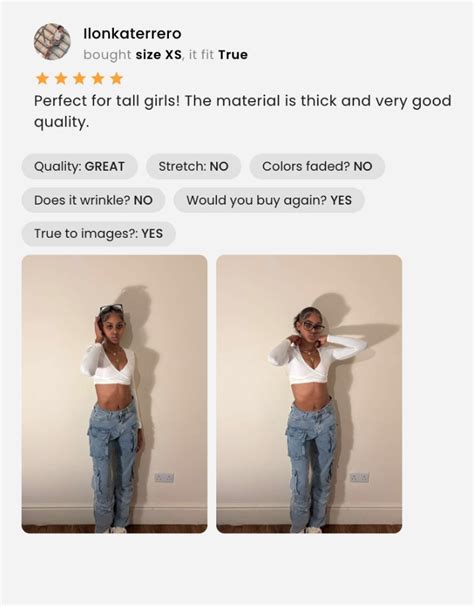Viewport: 474px width, 606px height.
Task: Select the Colors faded? NO tag
Action: [x=317, y=167]
